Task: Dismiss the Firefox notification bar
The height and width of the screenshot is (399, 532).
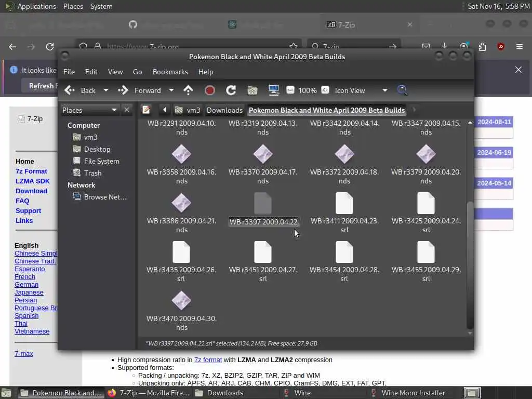Action: (518, 70)
